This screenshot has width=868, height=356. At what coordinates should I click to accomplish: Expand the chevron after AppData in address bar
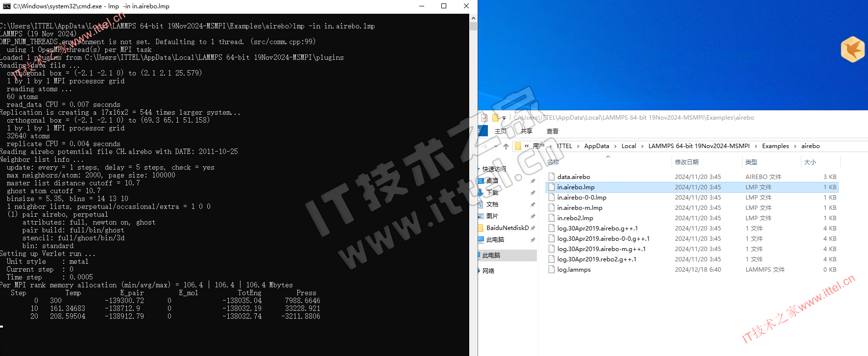(615, 146)
